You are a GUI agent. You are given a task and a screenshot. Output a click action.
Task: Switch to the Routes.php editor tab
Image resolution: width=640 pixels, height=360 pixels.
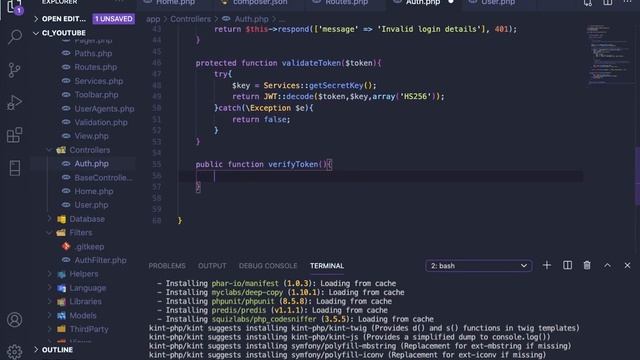[346, 2]
